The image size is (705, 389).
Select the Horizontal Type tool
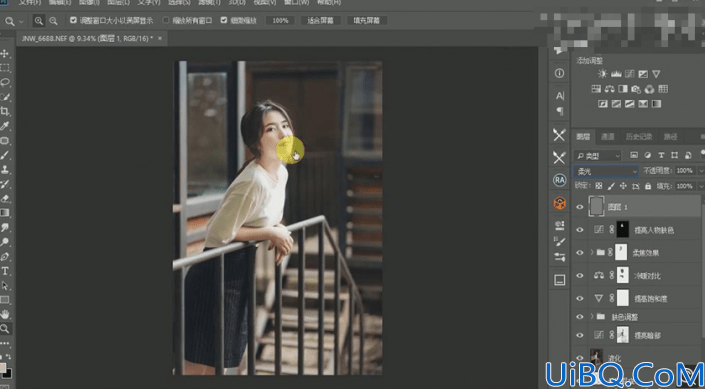tap(5, 271)
